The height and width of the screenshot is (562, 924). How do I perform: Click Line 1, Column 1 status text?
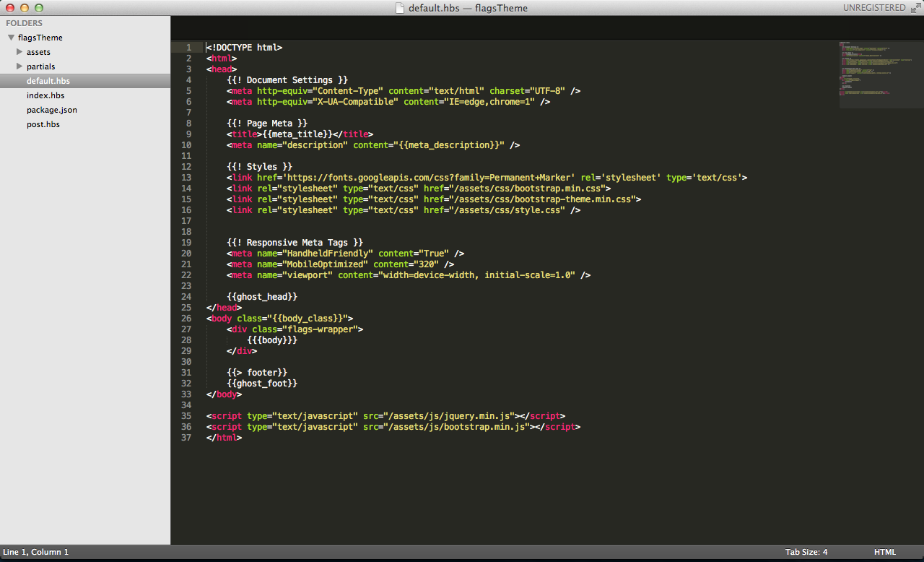point(36,552)
